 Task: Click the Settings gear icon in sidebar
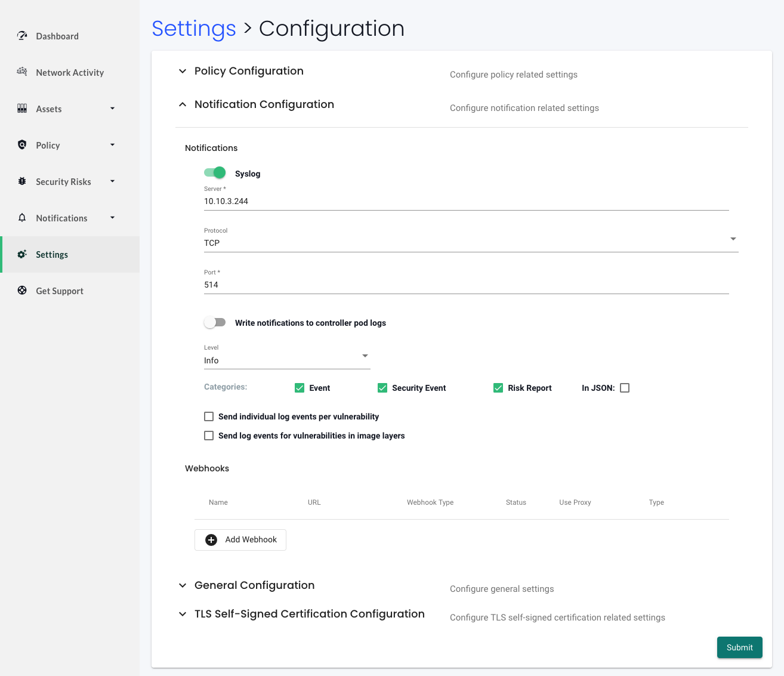click(22, 254)
